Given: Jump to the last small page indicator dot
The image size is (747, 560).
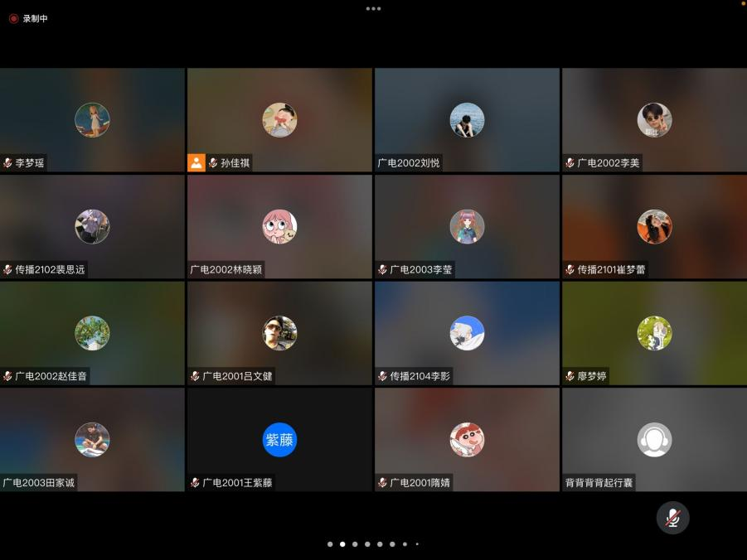Looking at the screenshot, I should 417,544.
